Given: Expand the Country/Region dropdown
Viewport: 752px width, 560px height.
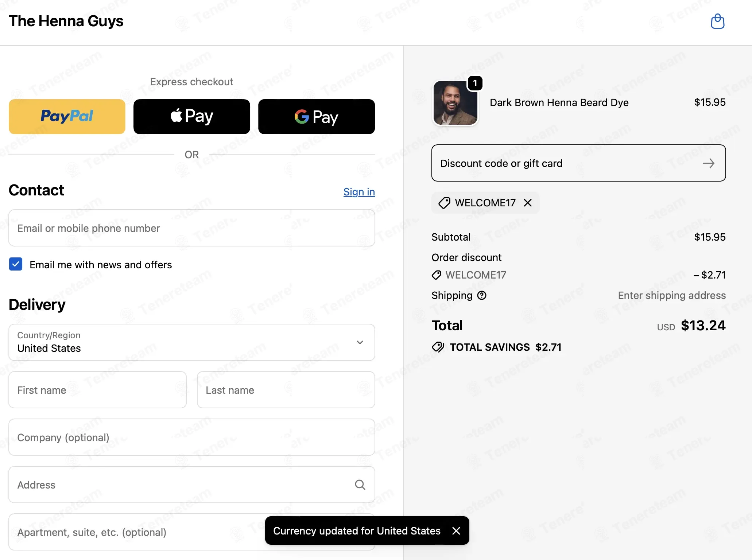Looking at the screenshot, I should pyautogui.click(x=192, y=342).
